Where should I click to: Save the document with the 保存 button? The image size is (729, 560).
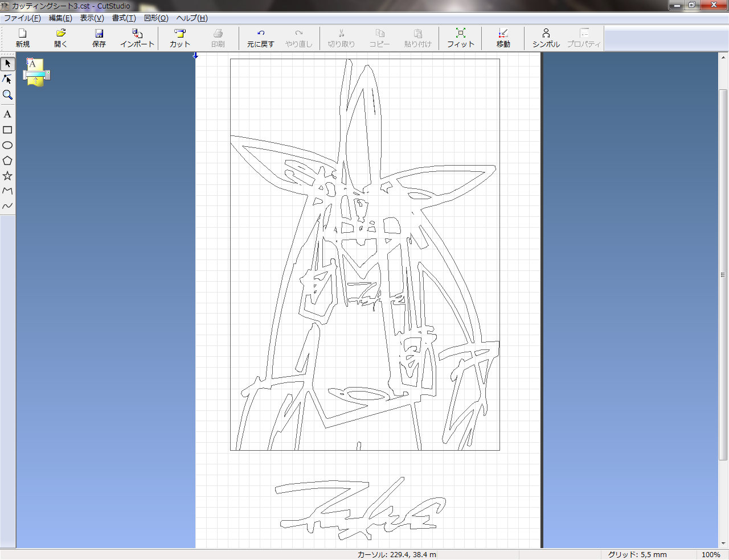pyautogui.click(x=99, y=38)
